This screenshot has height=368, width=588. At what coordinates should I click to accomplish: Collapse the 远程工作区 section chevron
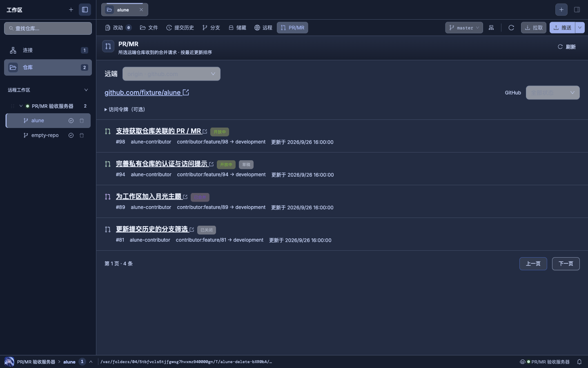(x=86, y=90)
